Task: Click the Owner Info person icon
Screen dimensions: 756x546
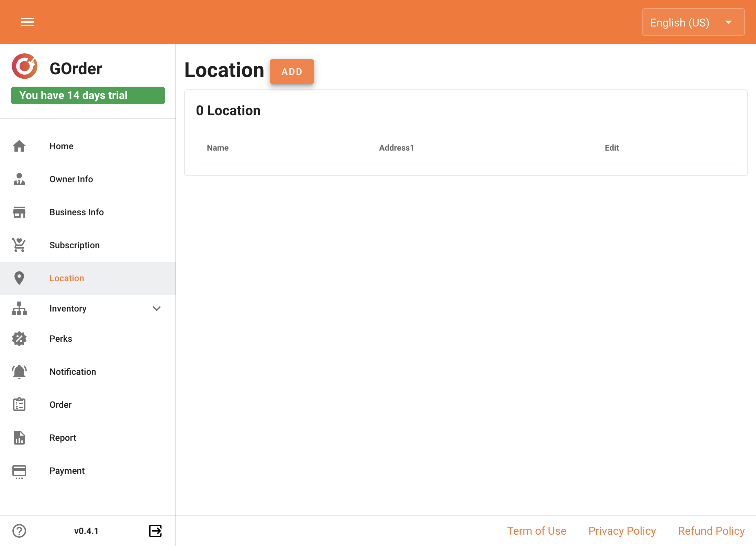Action: coord(19,179)
